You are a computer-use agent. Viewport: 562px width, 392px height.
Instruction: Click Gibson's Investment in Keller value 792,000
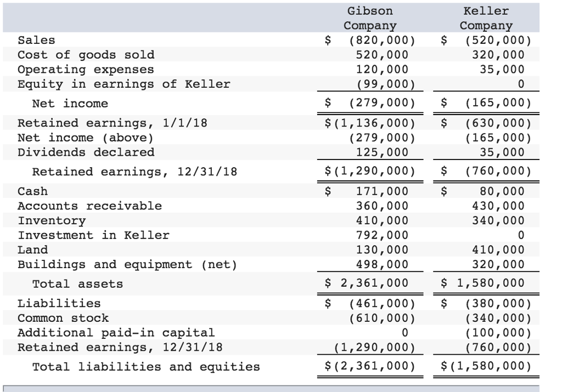pyautogui.click(x=382, y=236)
